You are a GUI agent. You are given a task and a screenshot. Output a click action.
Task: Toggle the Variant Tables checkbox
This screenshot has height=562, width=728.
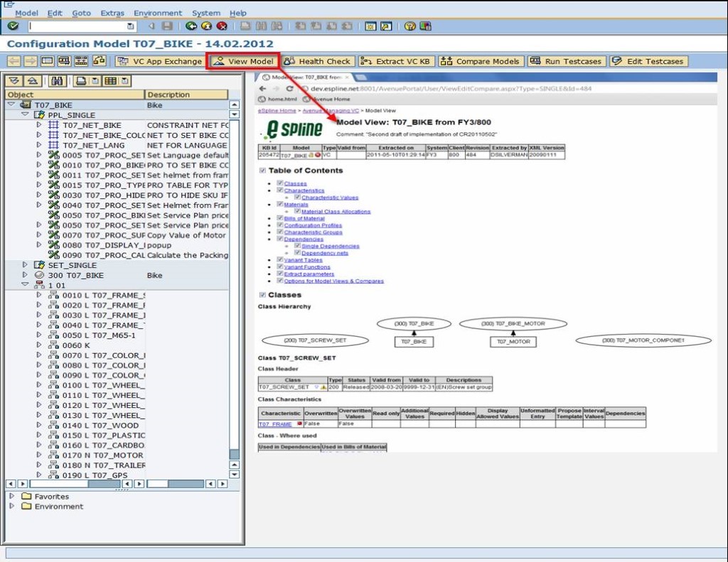(x=279, y=260)
